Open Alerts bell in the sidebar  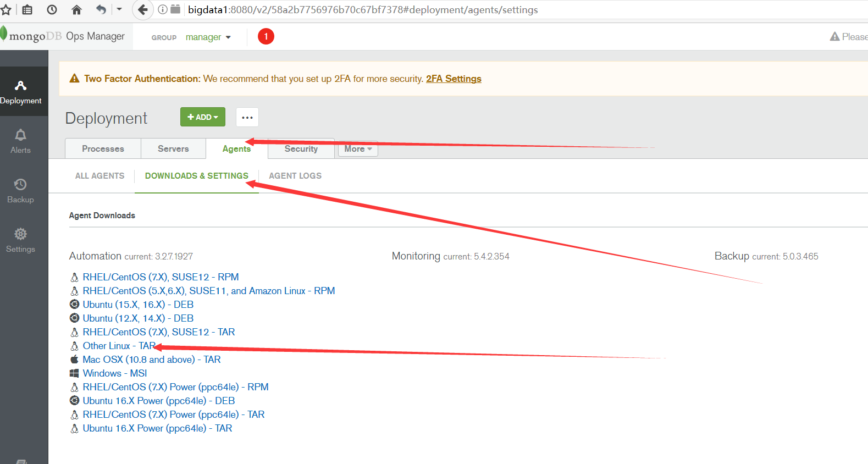(20, 141)
